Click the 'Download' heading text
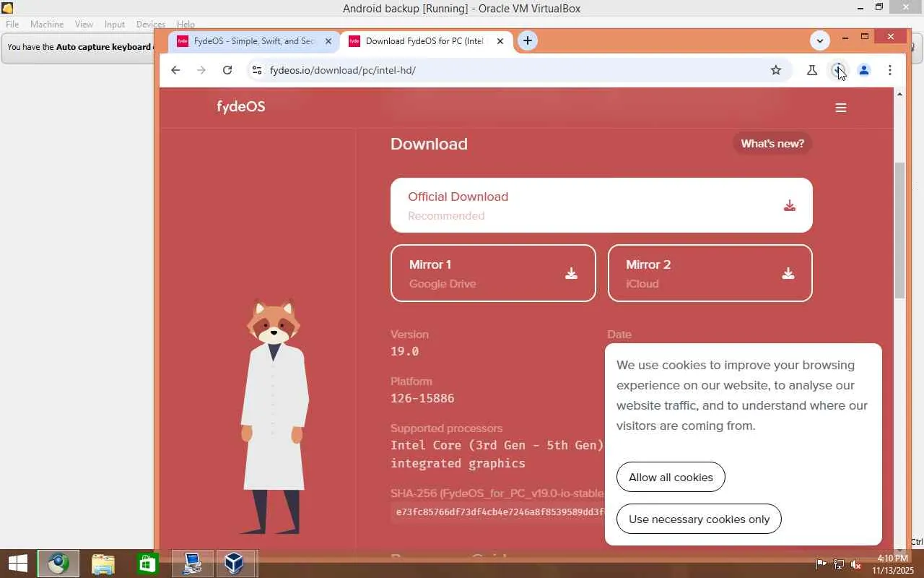The width and height of the screenshot is (924, 578). click(429, 144)
